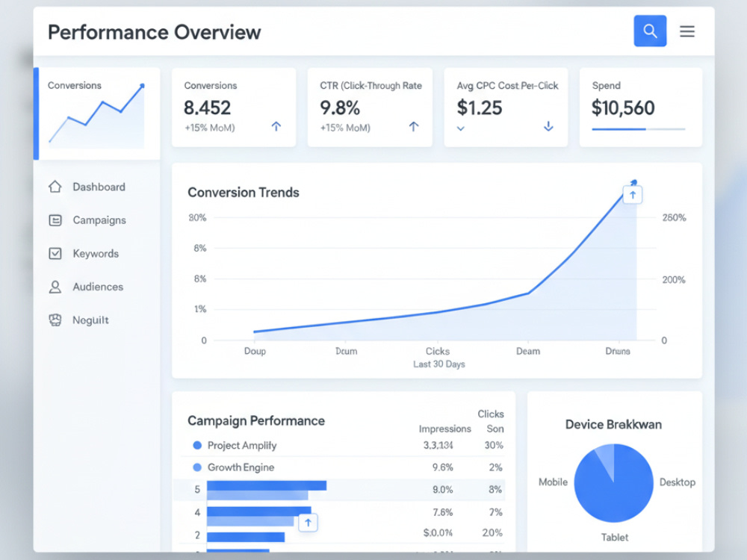The height and width of the screenshot is (560, 747).
Task: Select the 9.8% CTR value
Action: pyautogui.click(x=340, y=108)
